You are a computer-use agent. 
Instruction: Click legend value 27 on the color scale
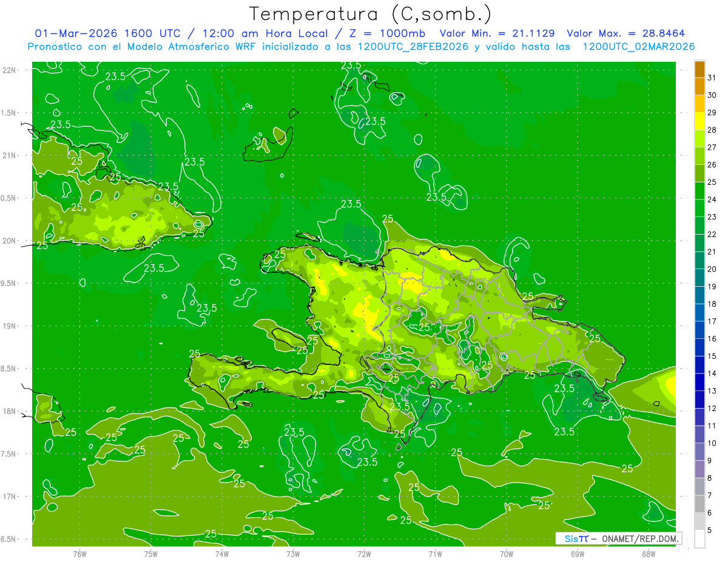click(x=712, y=147)
